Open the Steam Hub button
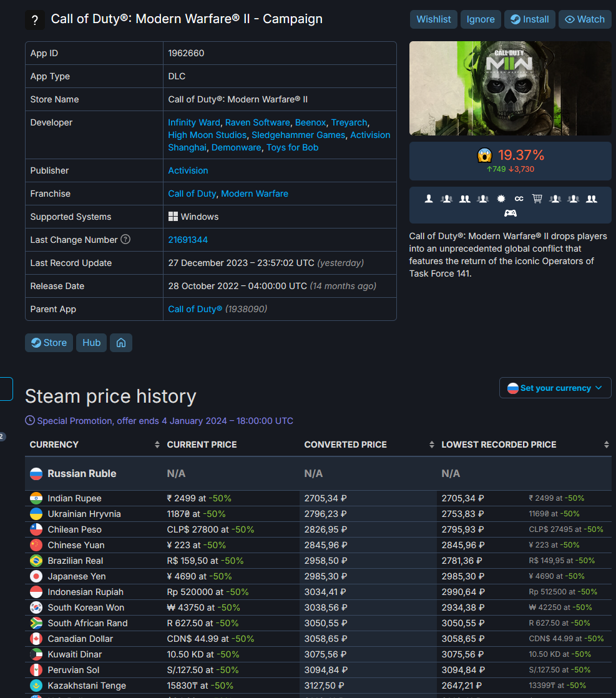 tap(91, 343)
